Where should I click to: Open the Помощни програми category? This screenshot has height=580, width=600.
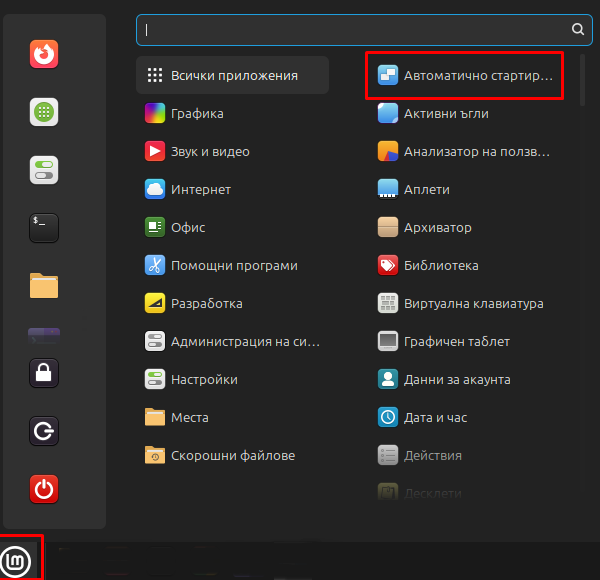coord(233,265)
